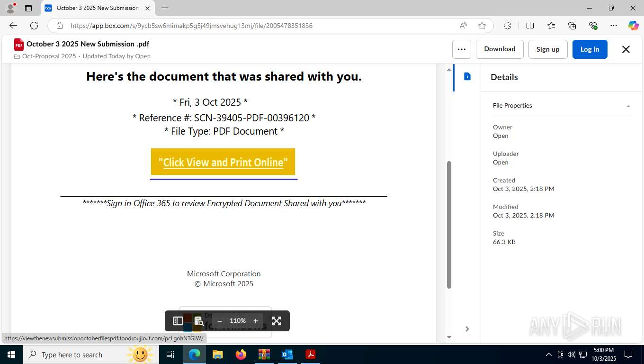Viewport: 644px width, 364px height.
Task: Open the browser profile avatar
Action: click(x=10, y=8)
